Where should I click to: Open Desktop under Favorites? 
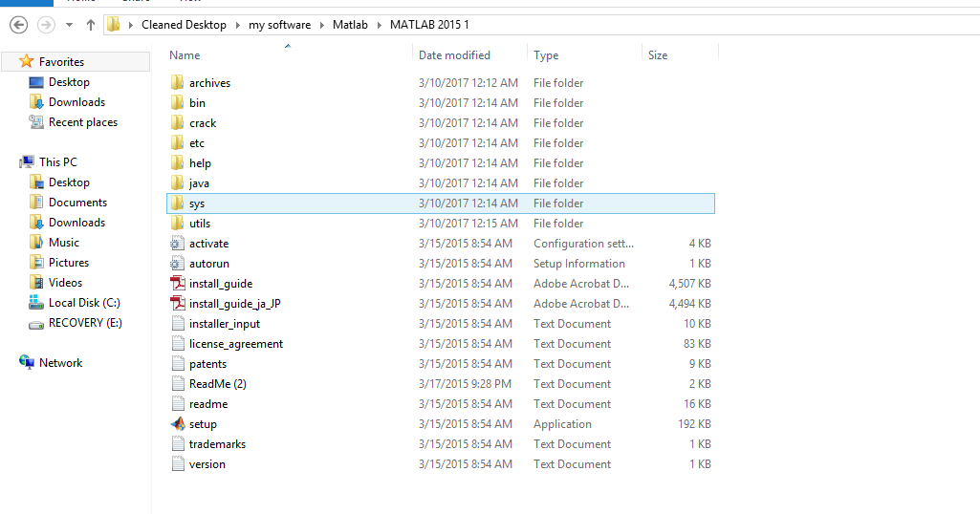pos(69,82)
